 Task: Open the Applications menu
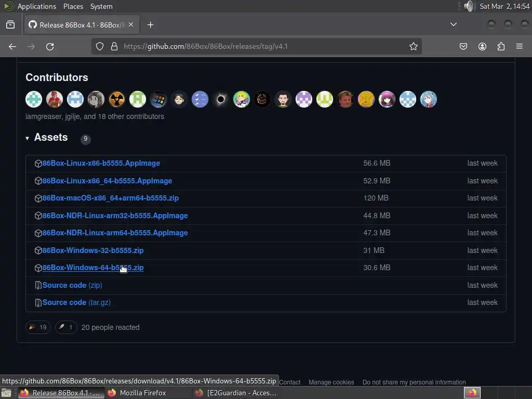tap(37, 6)
